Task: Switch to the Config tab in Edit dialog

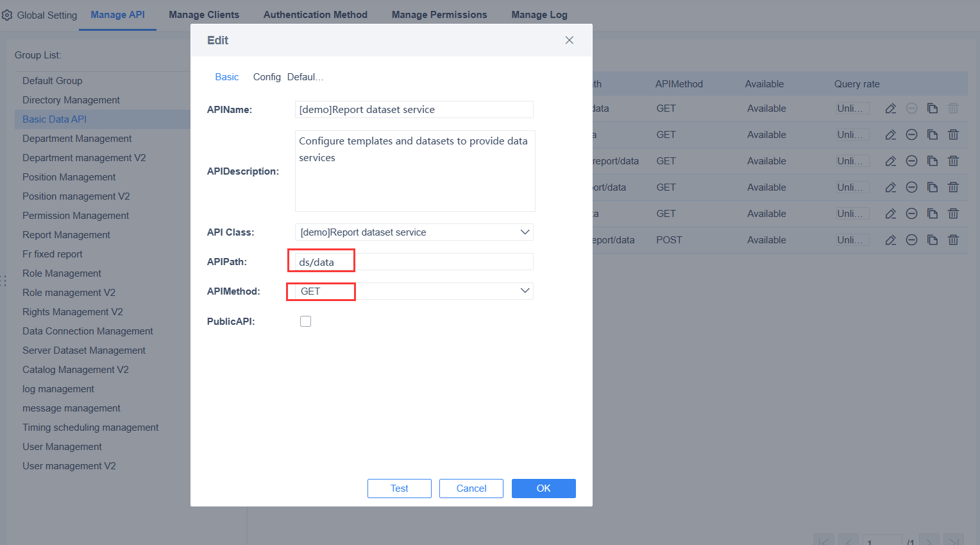Action: [267, 76]
